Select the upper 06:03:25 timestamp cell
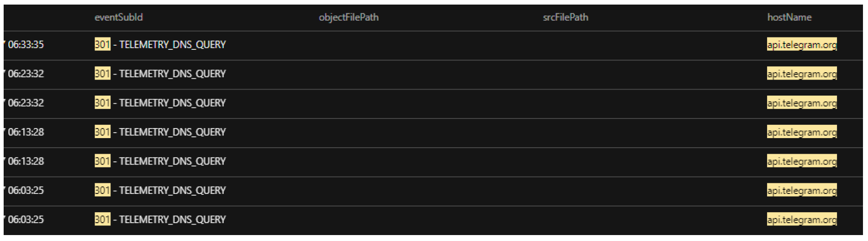868x241 pixels. tap(26, 190)
